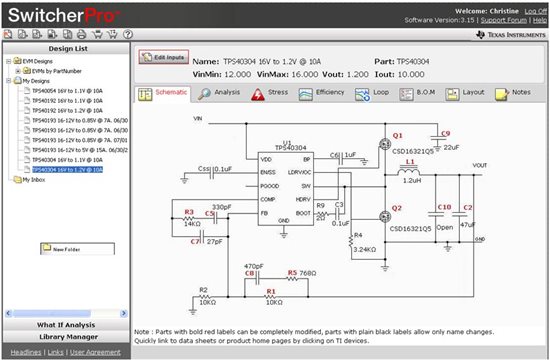This screenshot has width=550, height=360.
Task: Collapse the My Designs tree node
Action: tap(8, 81)
